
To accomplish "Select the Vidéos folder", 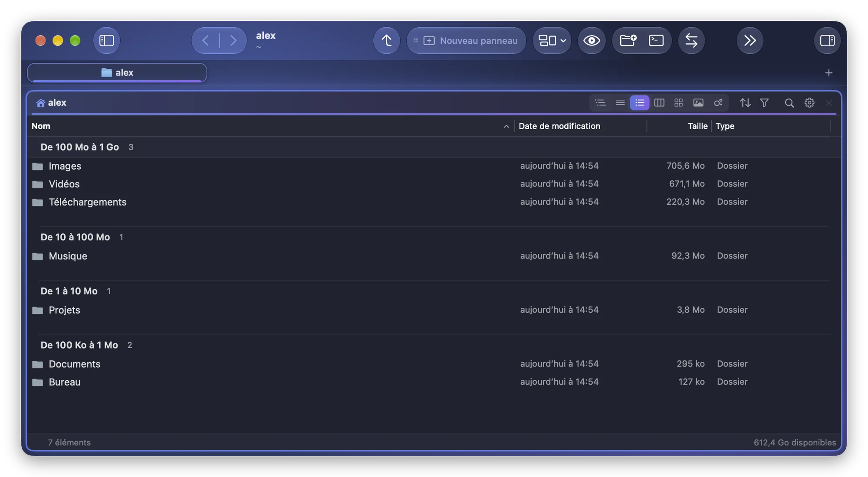I will click(x=434, y=184).
